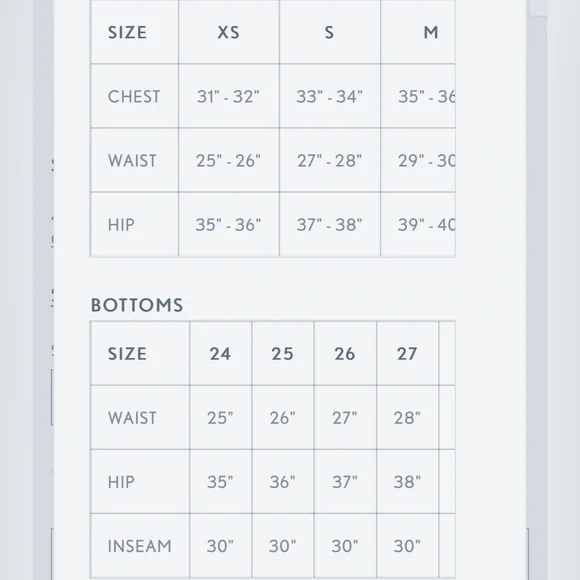Image resolution: width=580 pixels, height=580 pixels.
Task: Select the tops WAIST row label
Action: point(132,161)
